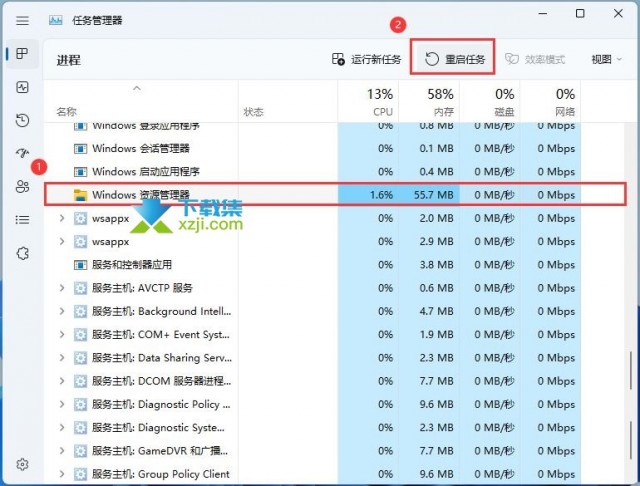This screenshot has width=640, height=486.
Task: Click the Windows 启动应用程序 process icon
Action: point(80,172)
